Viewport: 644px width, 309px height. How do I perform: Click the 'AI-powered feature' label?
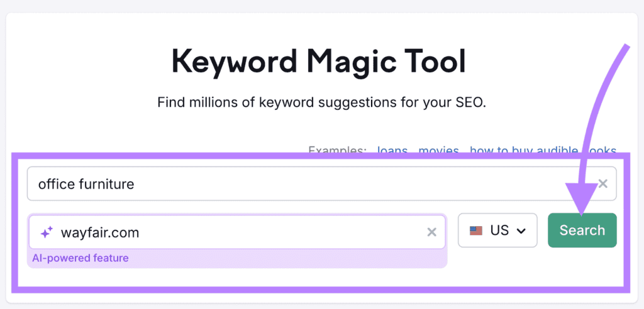80,258
